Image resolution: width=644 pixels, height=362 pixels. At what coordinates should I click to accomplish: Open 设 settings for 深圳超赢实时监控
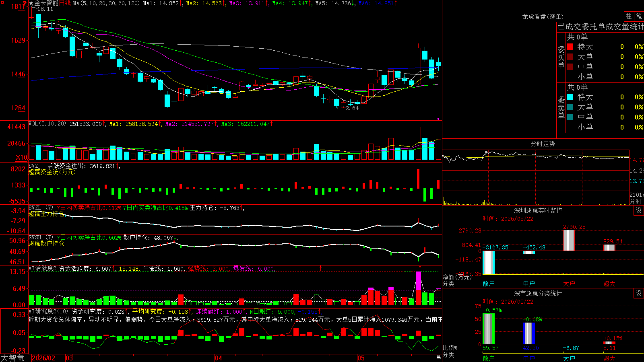tap(639, 210)
